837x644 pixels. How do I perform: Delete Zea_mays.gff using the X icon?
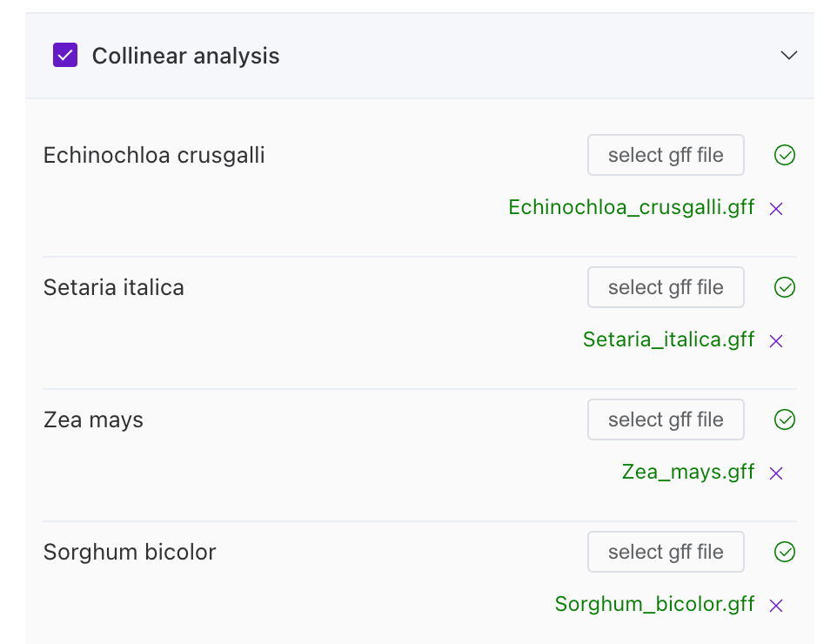point(776,473)
